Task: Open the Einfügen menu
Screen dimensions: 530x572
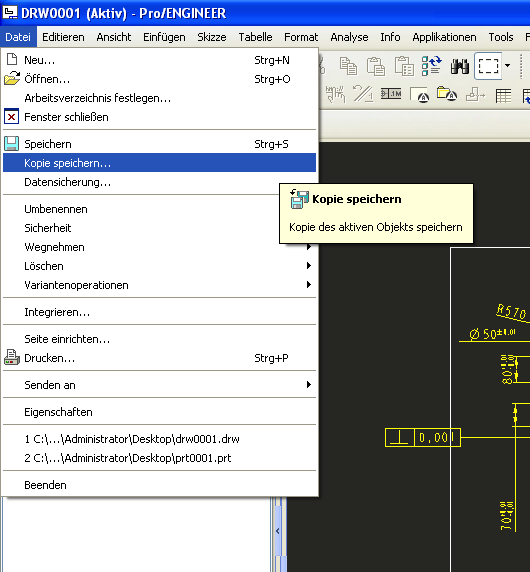Action: [164, 37]
